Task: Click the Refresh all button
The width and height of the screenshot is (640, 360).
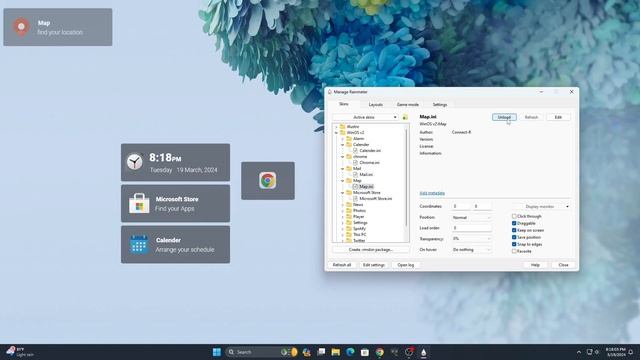Action: (x=342, y=265)
